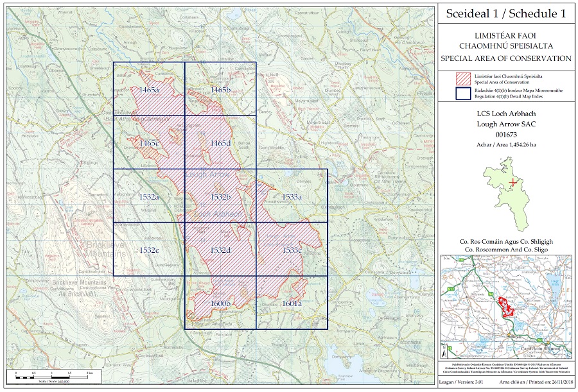
Task: Select map index tile 1600b
Action: click(x=220, y=302)
